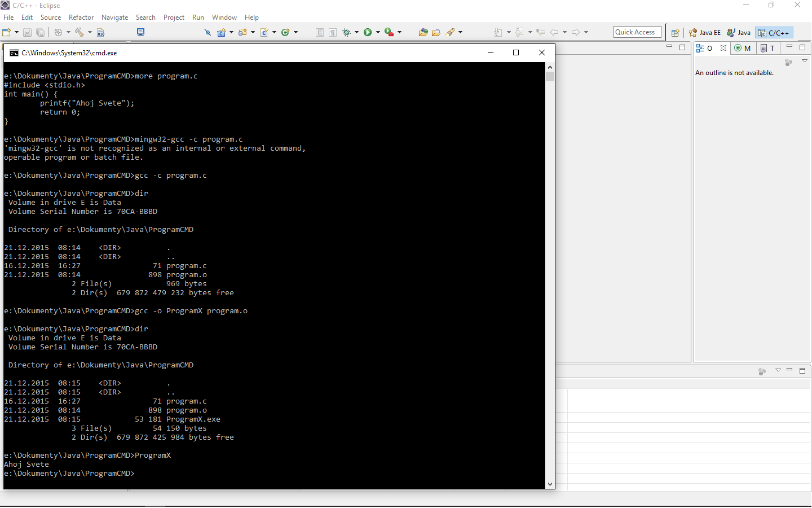
Task: Switch to the Java perspective toggle button
Action: (x=739, y=32)
